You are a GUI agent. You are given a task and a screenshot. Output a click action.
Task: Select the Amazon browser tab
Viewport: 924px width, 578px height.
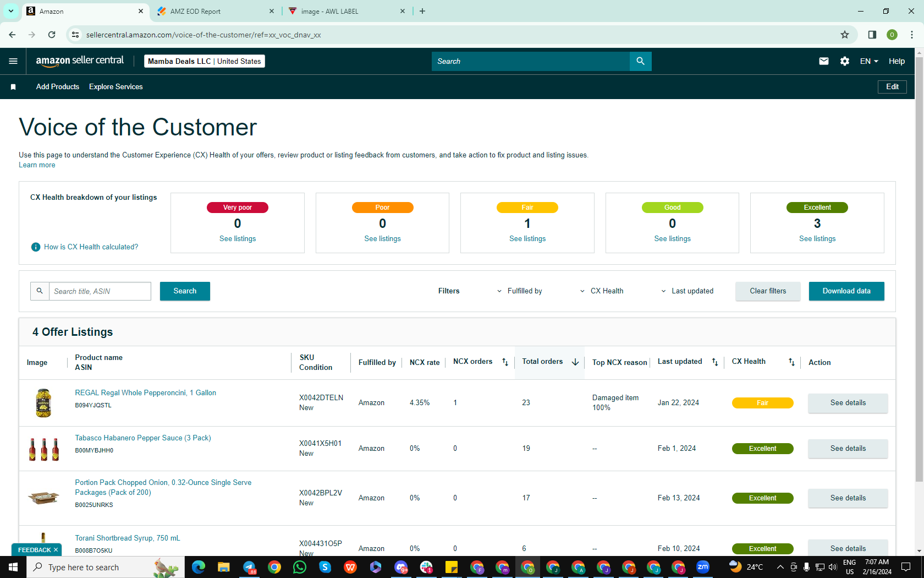tap(85, 11)
